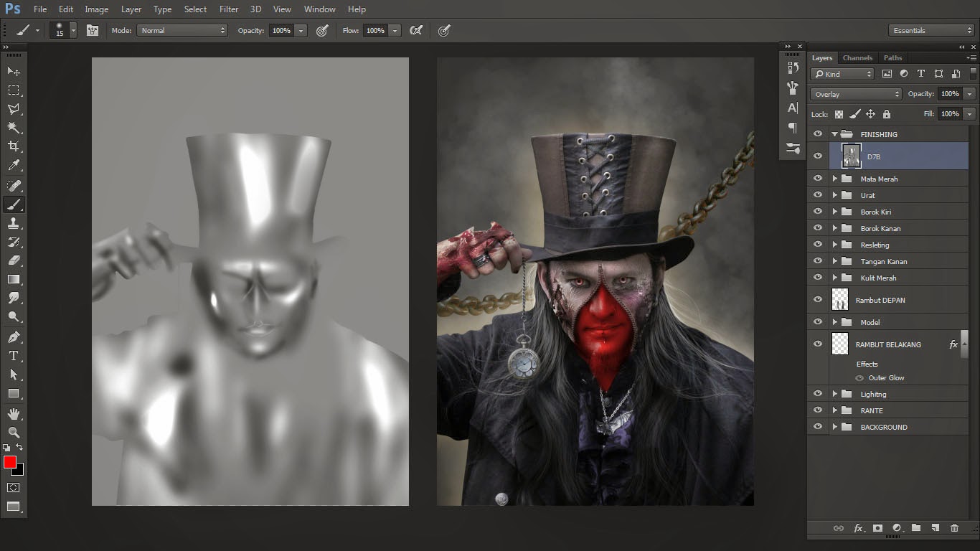Hide the BACKGROUND group
Screen dimensions: 980x551
[818, 427]
